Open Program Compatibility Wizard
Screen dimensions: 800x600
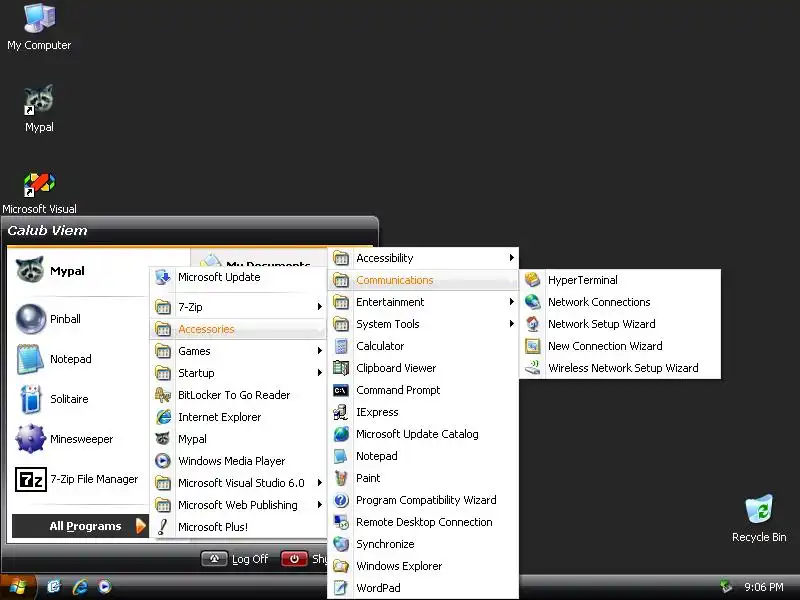point(423,500)
